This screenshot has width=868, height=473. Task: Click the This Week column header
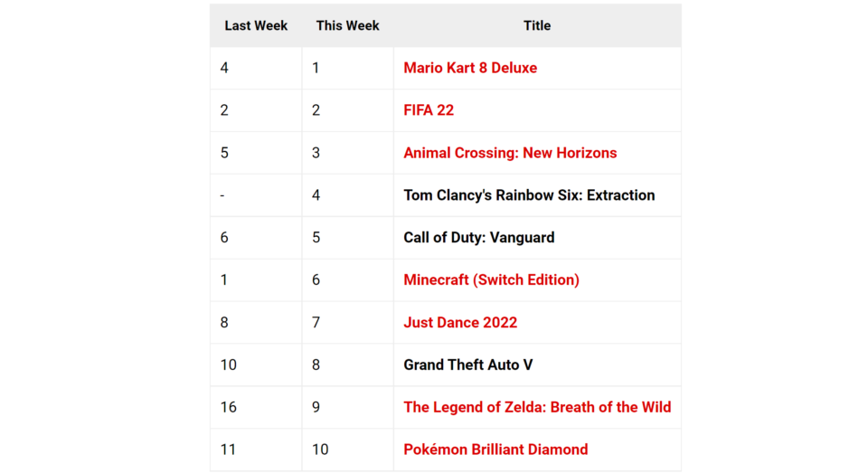347,25
